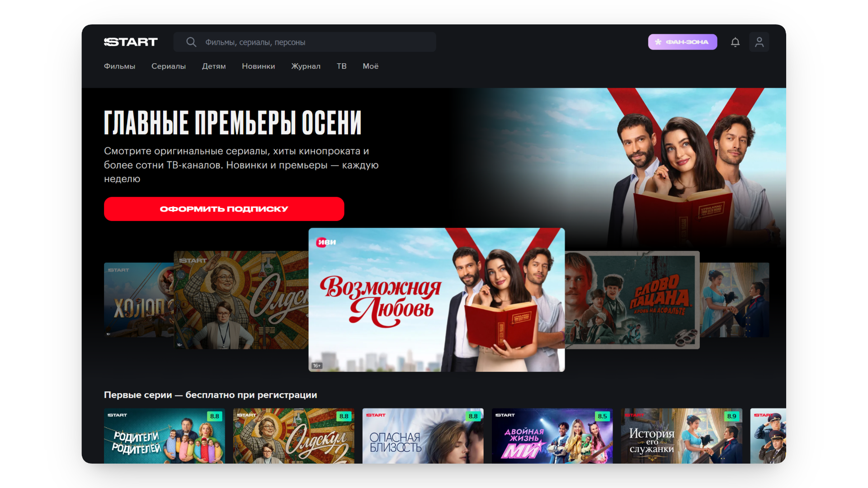The image size is (868, 488).
Task: Click the ОФОРМИТЬ ПОДПИСКУ button
Action: [224, 209]
